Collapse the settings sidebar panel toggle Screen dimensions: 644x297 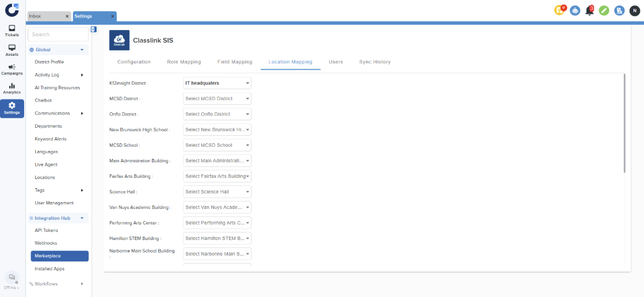tap(93, 29)
